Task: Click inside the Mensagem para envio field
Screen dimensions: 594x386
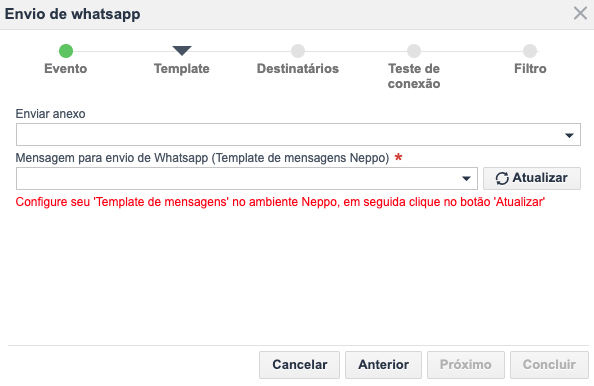Action: point(247,178)
